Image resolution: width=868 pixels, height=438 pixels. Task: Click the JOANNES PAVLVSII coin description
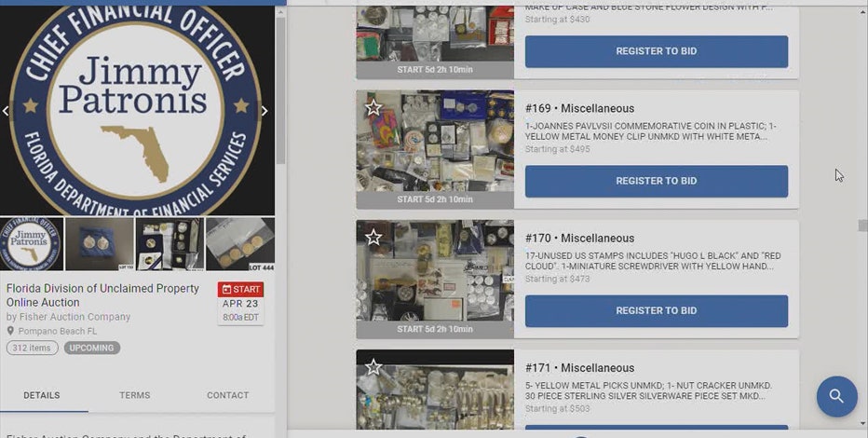(650, 131)
